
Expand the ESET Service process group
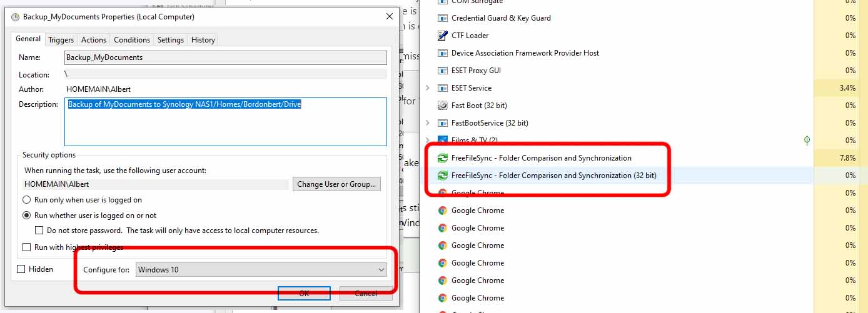click(428, 88)
